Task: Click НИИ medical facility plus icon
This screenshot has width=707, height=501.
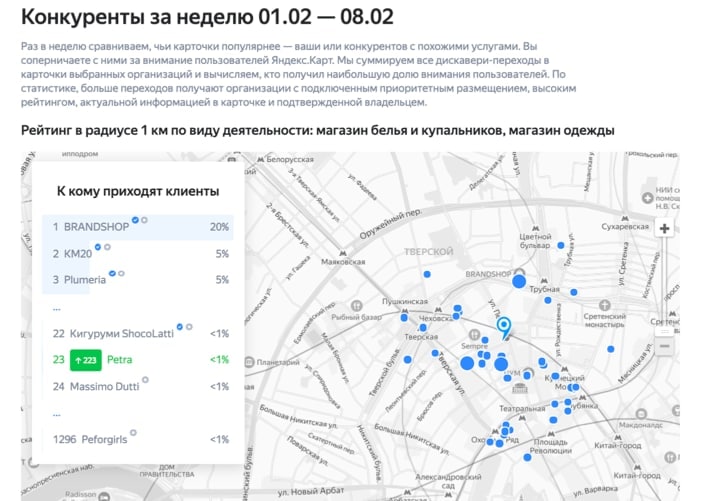Action: pyautogui.click(x=647, y=198)
